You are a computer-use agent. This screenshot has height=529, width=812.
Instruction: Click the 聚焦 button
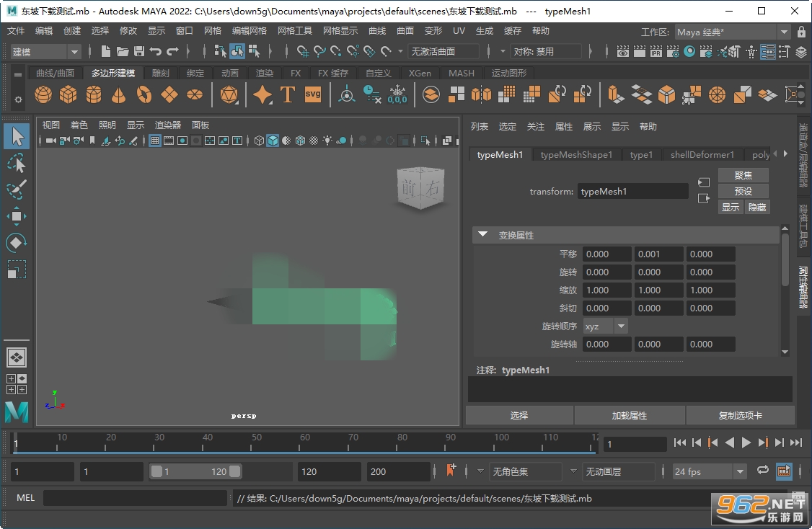point(743,175)
